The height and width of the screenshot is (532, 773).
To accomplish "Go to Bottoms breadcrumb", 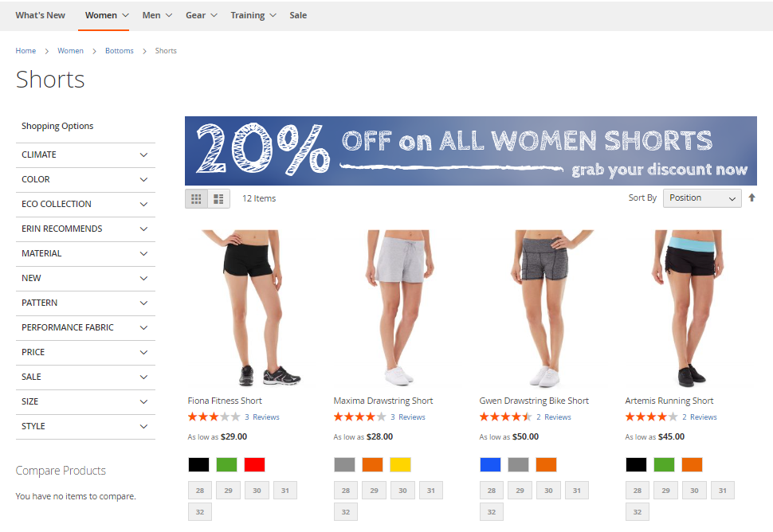I will (120, 51).
